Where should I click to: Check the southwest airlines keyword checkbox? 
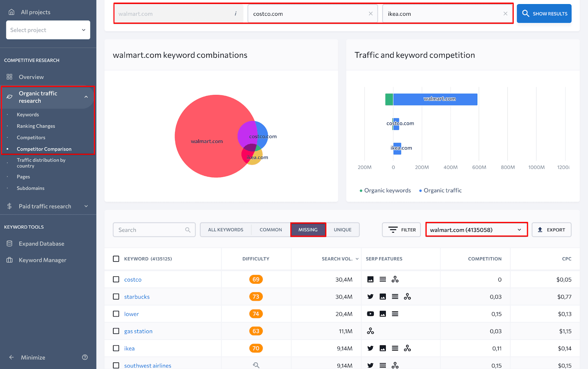pos(116,365)
